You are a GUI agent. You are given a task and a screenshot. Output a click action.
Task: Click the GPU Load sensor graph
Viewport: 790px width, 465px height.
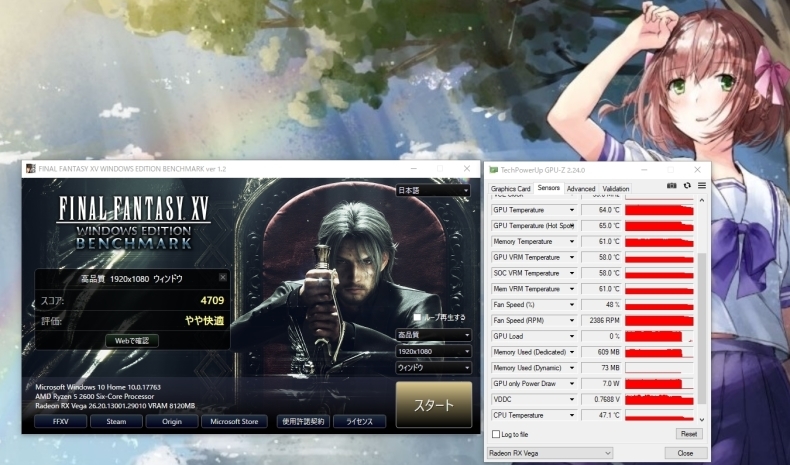pos(660,337)
